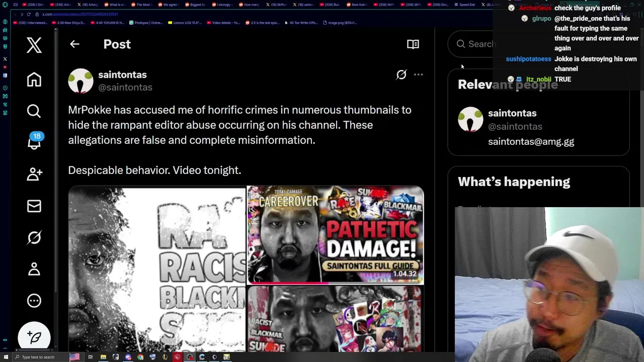The width and height of the screenshot is (644, 362).
Task: Click the saintontas@amg.gg bio text
Action: tap(531, 142)
